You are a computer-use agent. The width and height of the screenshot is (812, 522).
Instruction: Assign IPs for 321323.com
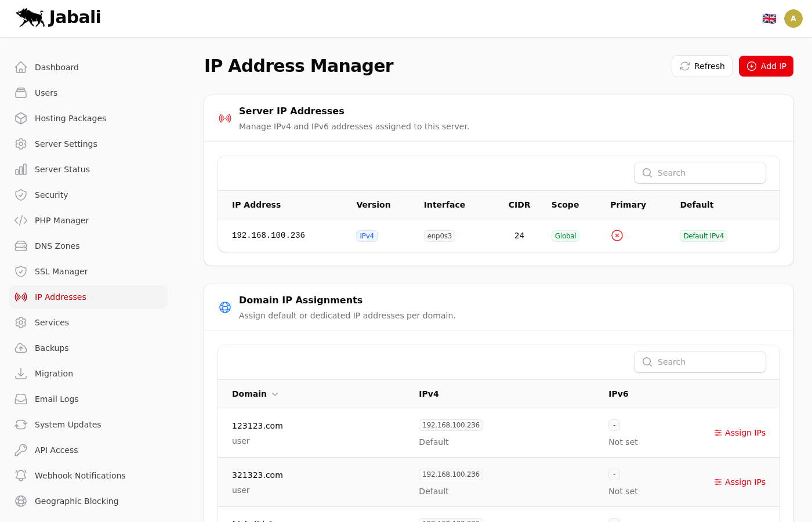(x=739, y=482)
